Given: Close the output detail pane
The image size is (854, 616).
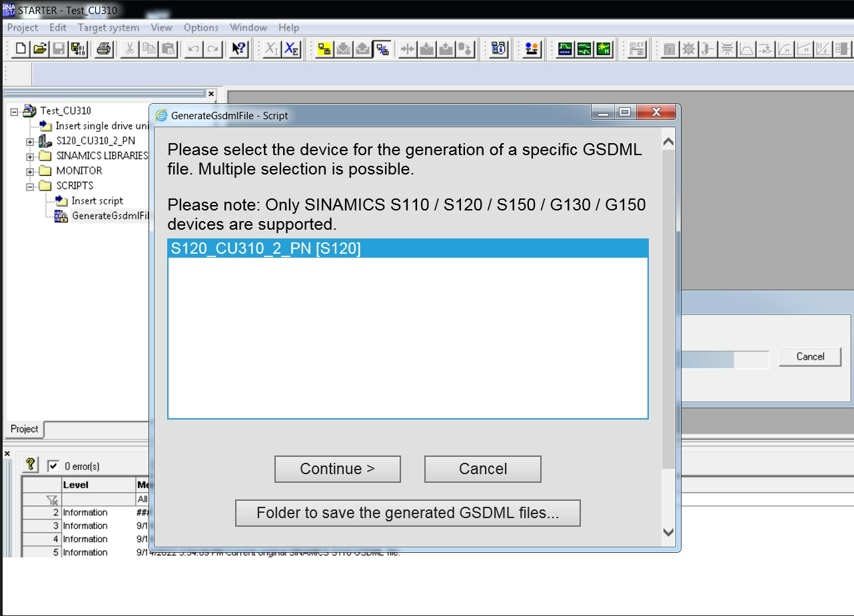Looking at the screenshot, I should pyautogui.click(x=7, y=454).
